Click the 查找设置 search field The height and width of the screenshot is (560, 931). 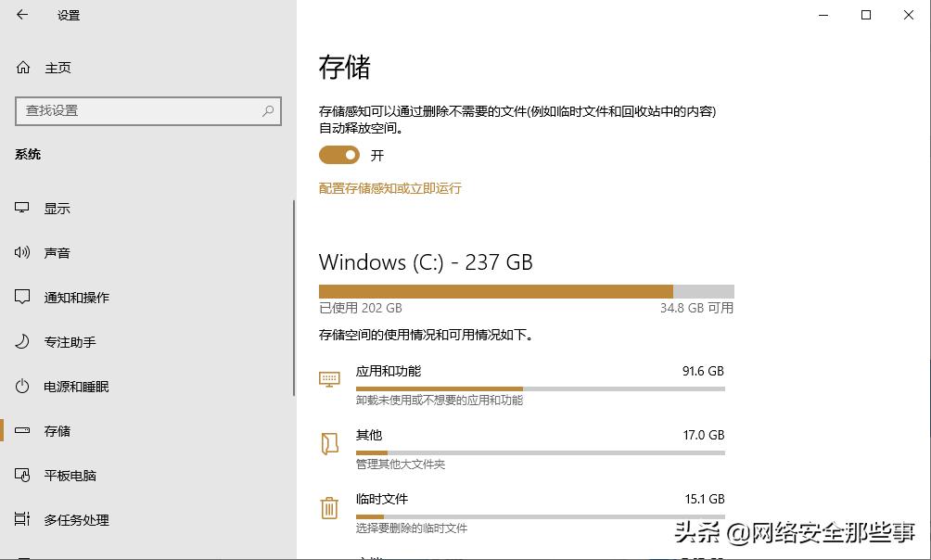point(148,110)
